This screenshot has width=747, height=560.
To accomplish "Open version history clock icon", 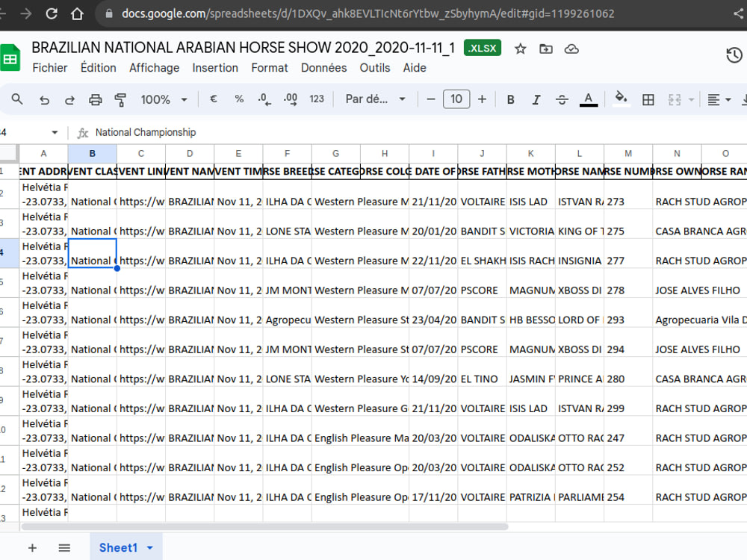I will 734,55.
